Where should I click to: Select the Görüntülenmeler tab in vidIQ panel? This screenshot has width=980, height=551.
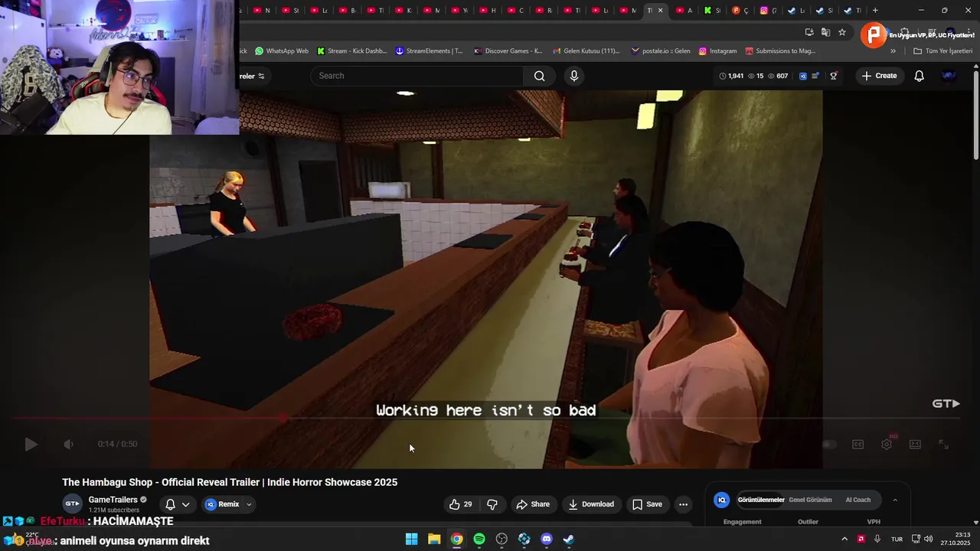761,500
